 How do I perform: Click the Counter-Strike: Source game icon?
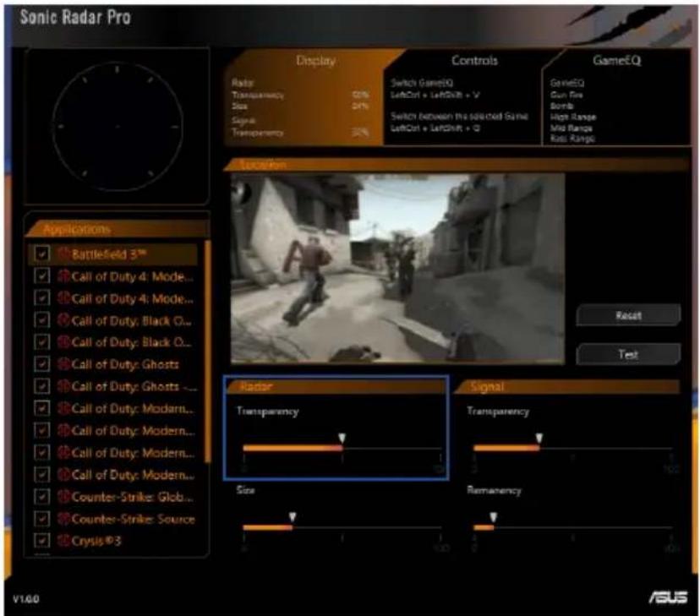65,519
